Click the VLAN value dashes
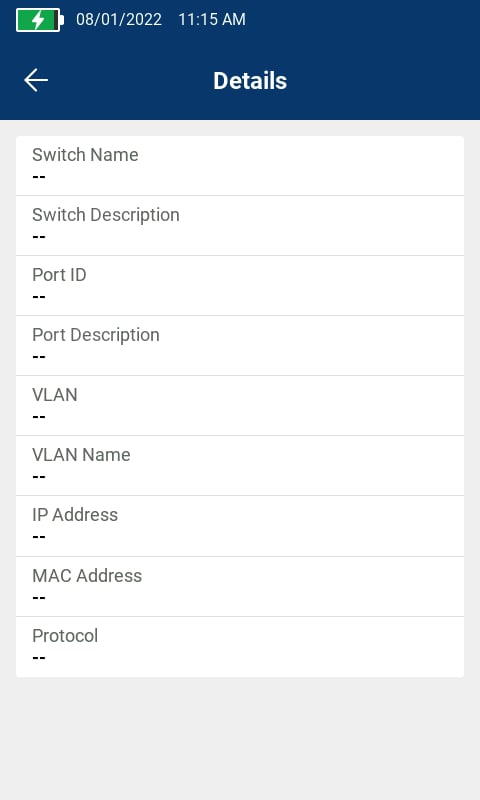 point(39,417)
